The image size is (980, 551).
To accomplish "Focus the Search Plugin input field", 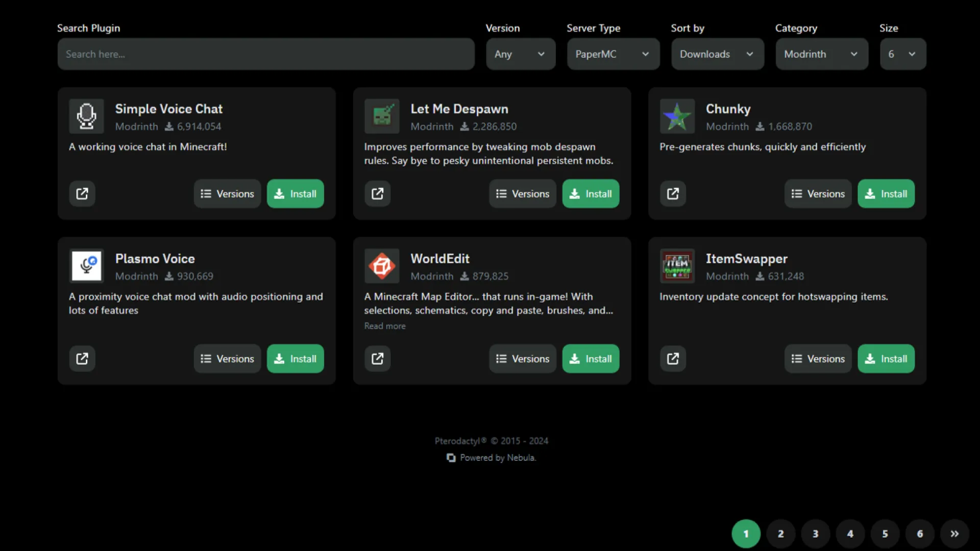I will coord(265,54).
